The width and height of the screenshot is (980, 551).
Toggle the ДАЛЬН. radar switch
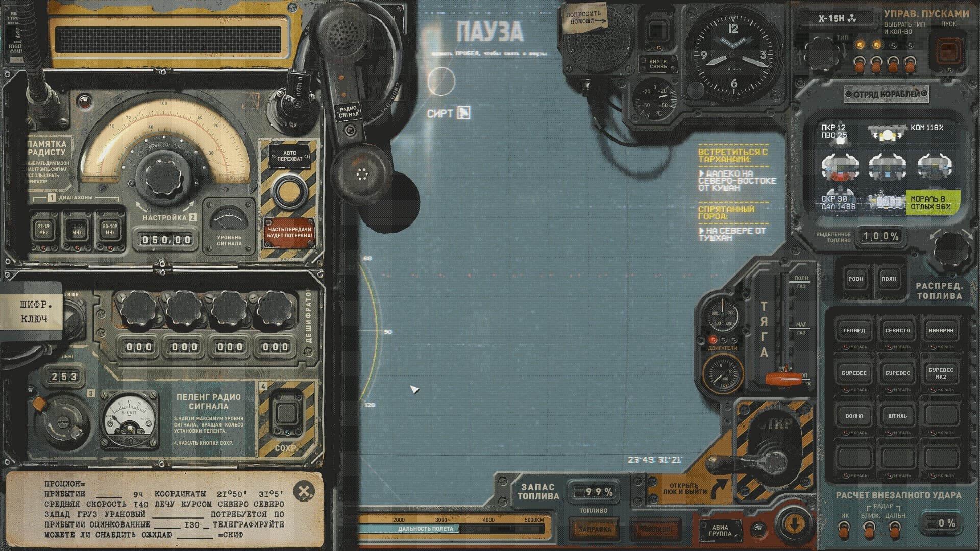896,531
